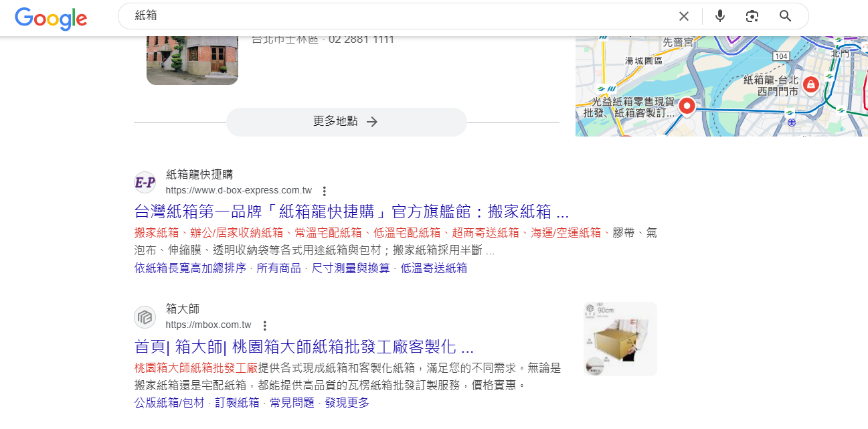
Task: Clear the search box with the X icon
Action: click(x=683, y=16)
